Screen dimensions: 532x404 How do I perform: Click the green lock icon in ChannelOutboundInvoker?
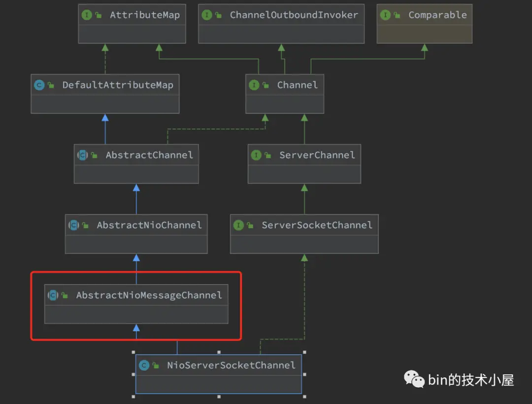219,15
